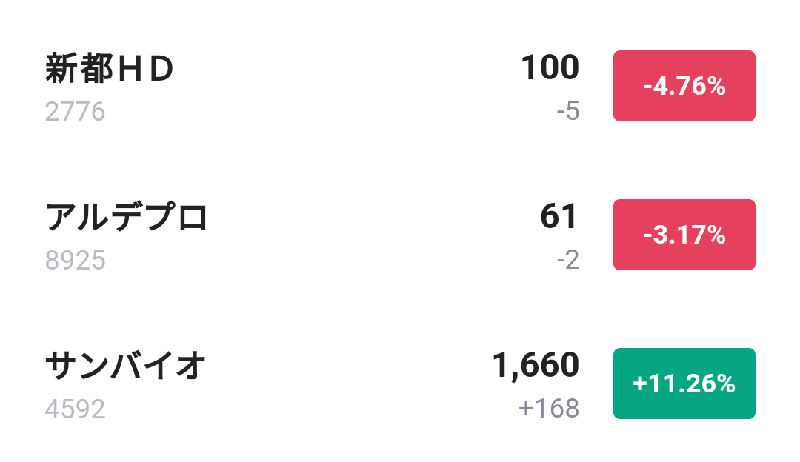Click the +168 price change value
Screen dimensions: 800x462
[549, 408]
